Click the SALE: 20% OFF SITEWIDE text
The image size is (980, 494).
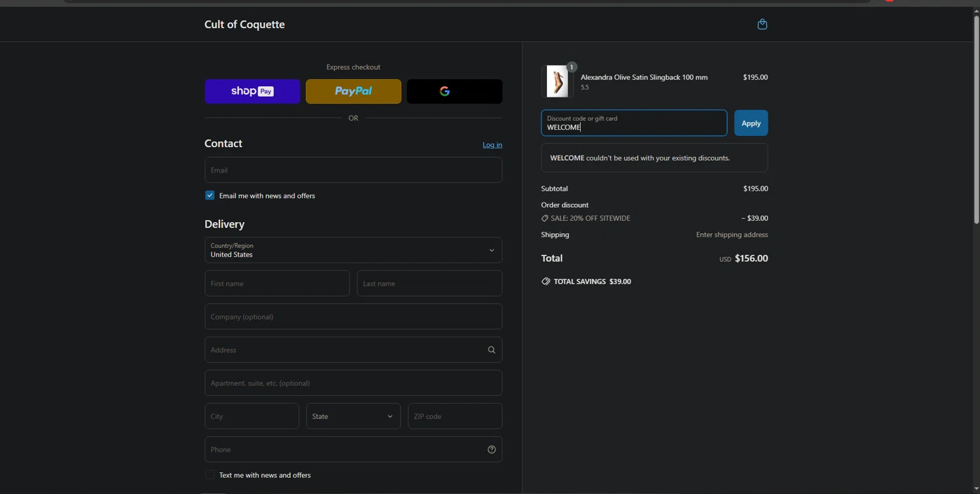(591, 218)
